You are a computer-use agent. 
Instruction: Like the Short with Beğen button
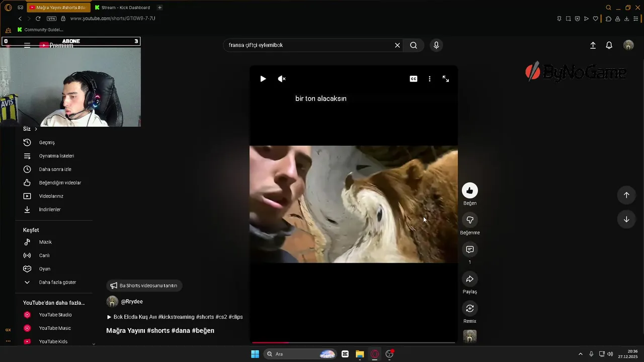(x=470, y=191)
